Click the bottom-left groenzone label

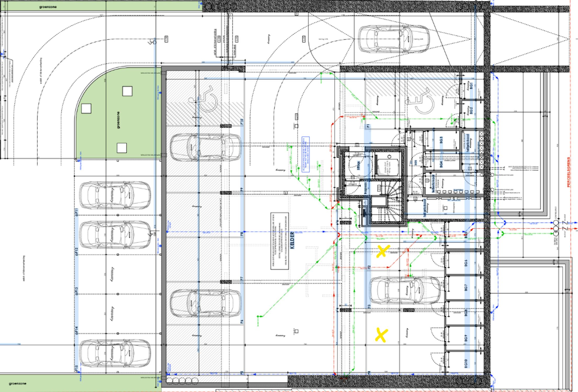18,384
